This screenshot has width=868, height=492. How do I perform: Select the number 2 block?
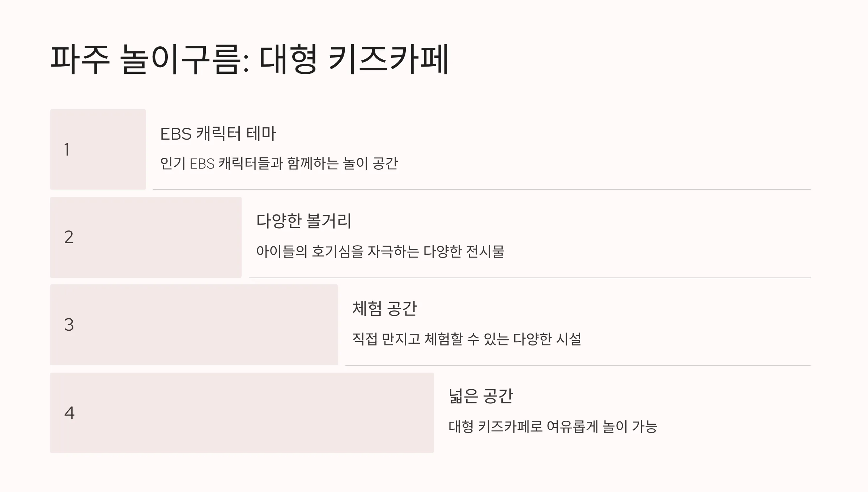pos(146,237)
